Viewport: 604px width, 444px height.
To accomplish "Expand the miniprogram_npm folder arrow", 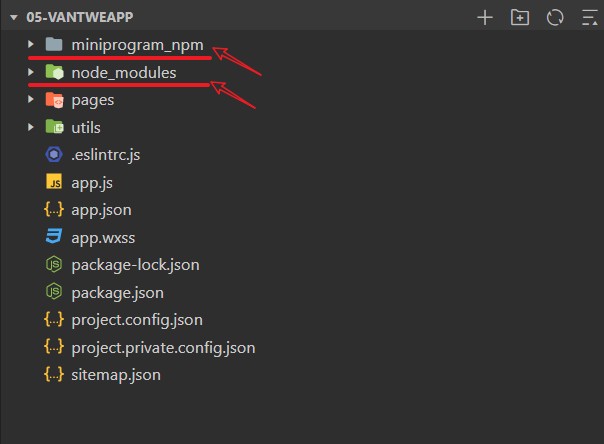I will click(x=31, y=44).
